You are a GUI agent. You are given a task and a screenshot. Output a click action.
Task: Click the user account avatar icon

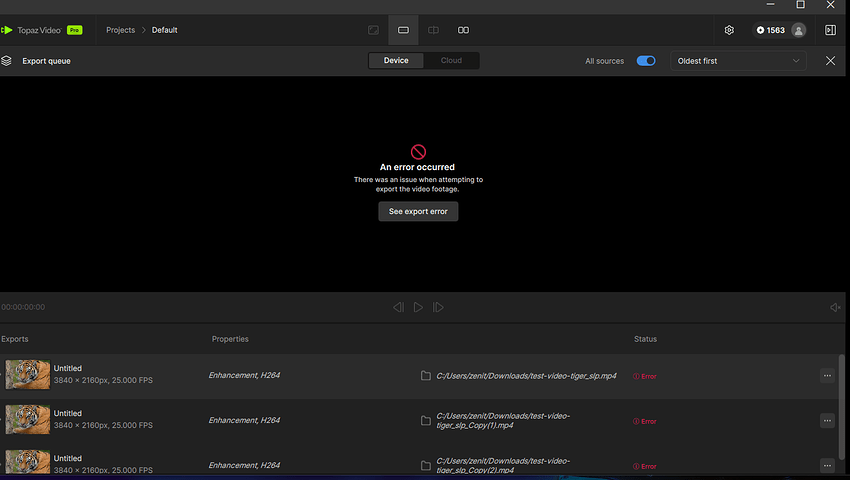798,30
